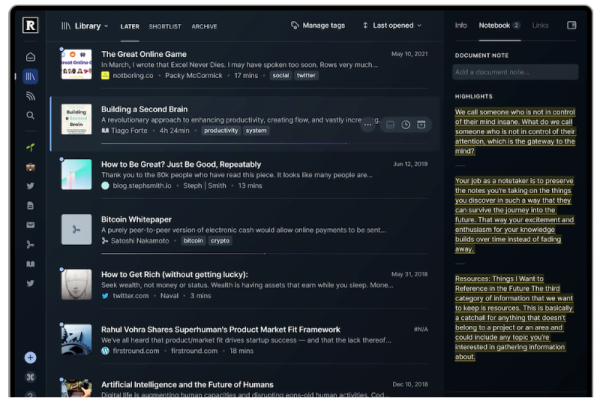Switch to the ARCHIVE tab

pyautogui.click(x=204, y=26)
